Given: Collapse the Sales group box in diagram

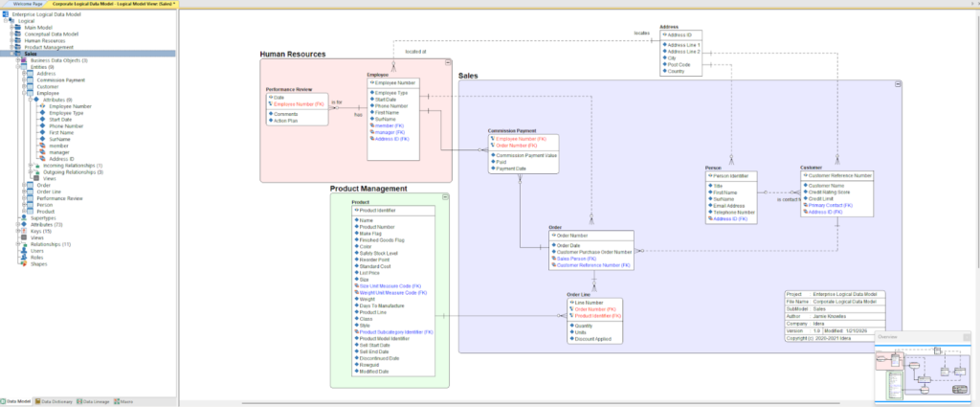Looking at the screenshot, I should coord(898,83).
